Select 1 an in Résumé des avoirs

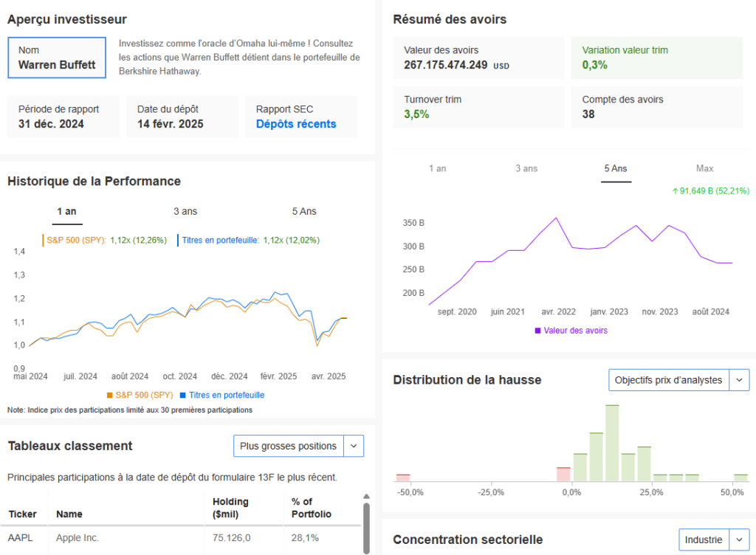click(x=438, y=169)
